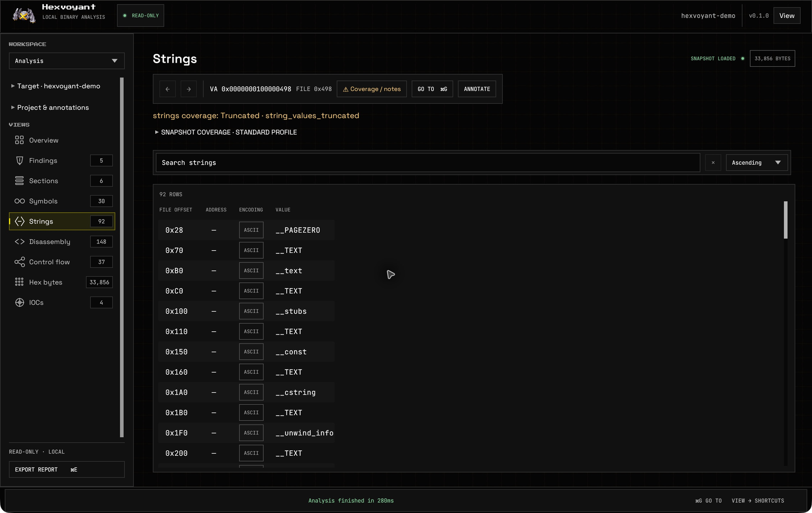
Task: Click the READ-ONLY status badge
Action: click(x=141, y=16)
